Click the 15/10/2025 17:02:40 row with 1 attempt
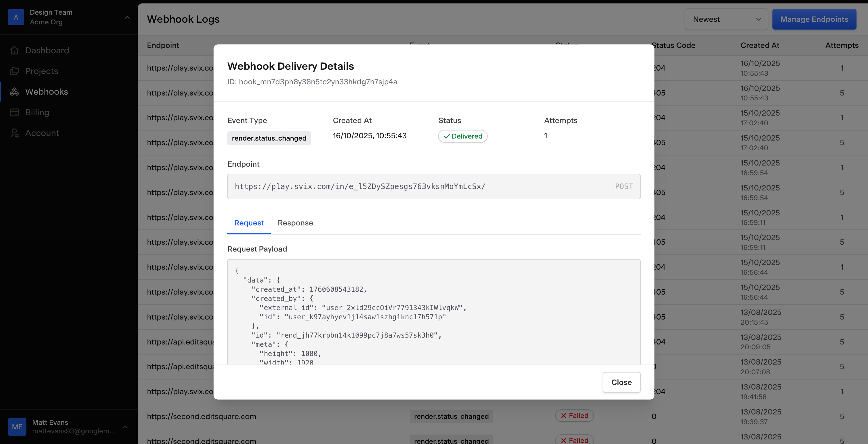The image size is (868, 444). [760, 118]
